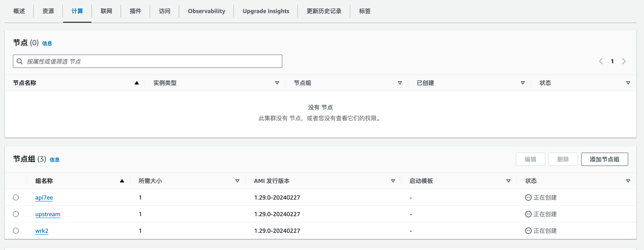This screenshot has height=250, width=644.
Task: Click 正在创建 status text in api7ee row
Action: click(x=545, y=197)
